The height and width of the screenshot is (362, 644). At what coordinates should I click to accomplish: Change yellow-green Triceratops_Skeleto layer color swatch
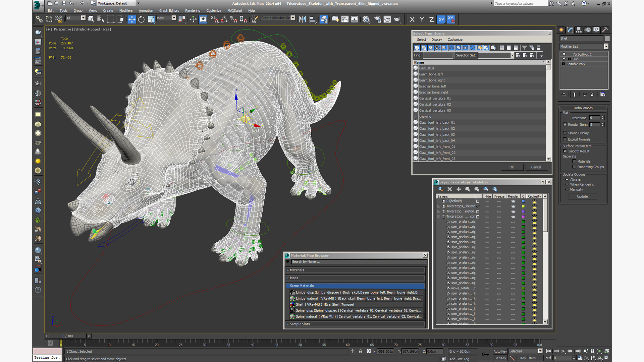(523, 206)
